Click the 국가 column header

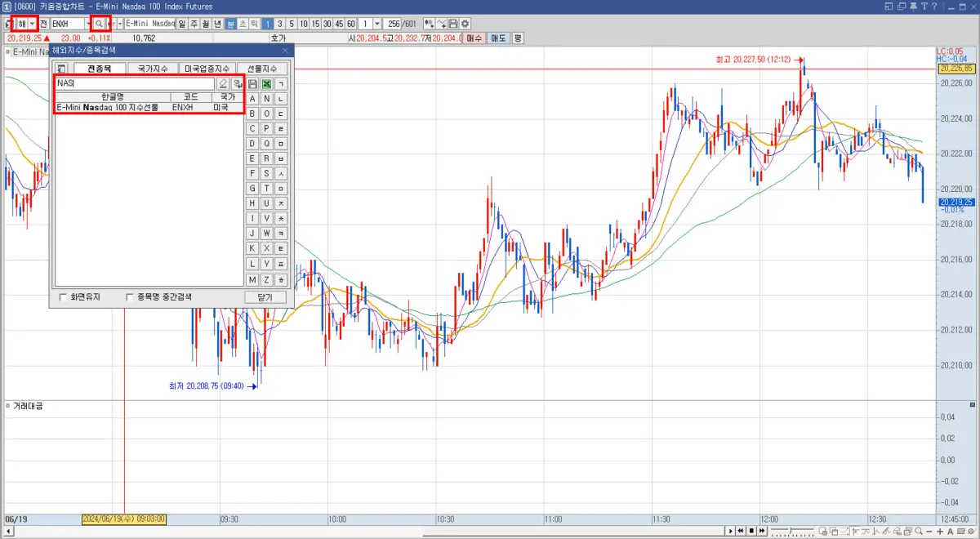[226, 96]
